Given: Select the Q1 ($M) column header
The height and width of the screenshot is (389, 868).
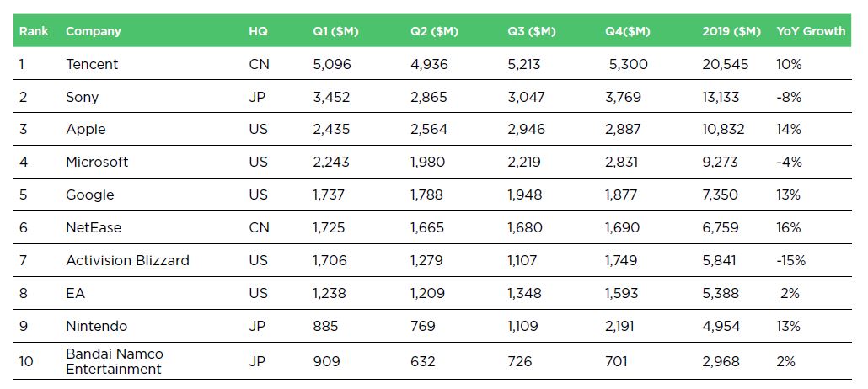Looking at the screenshot, I should pyautogui.click(x=335, y=31).
